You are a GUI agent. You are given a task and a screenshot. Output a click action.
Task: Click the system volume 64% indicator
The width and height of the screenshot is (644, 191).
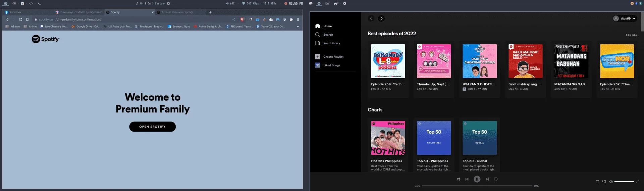click(x=230, y=3)
